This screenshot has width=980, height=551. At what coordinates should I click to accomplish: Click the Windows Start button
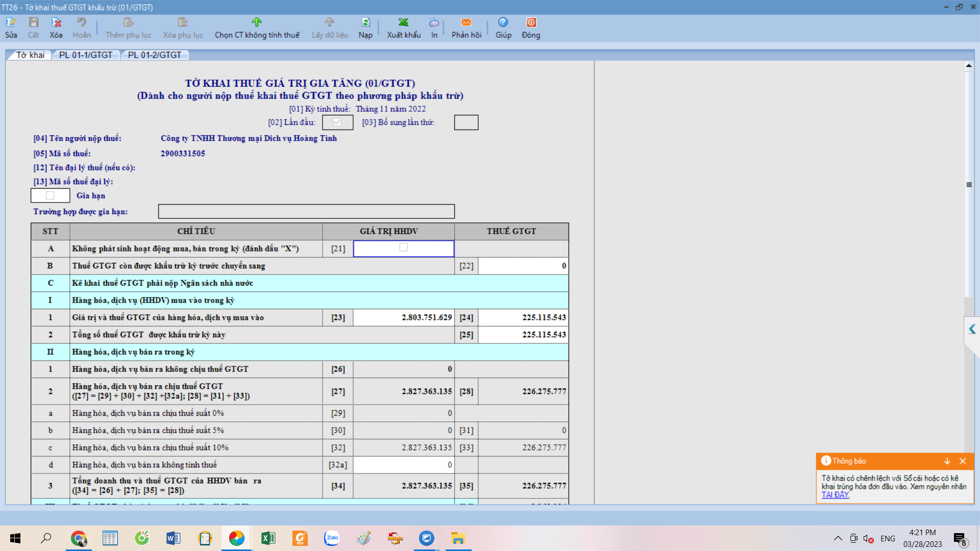click(x=15, y=538)
